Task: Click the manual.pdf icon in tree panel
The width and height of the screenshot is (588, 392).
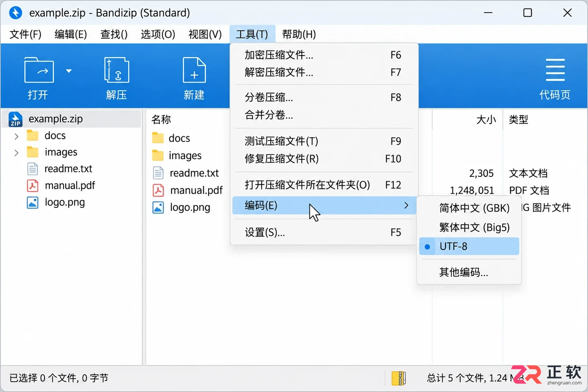Action: [33, 185]
